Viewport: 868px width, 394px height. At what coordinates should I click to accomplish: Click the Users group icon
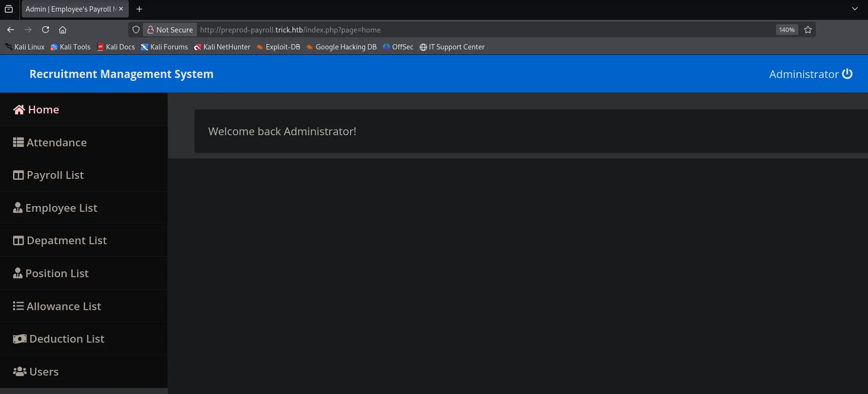coord(20,371)
